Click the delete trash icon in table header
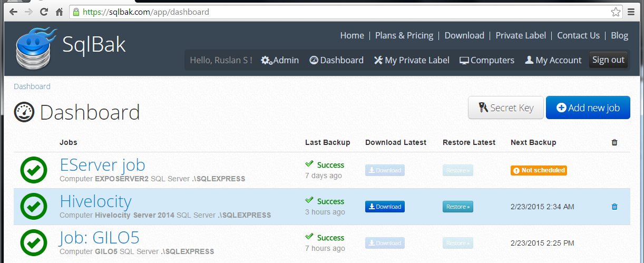Viewport: 644px width, 263px height. pos(614,142)
